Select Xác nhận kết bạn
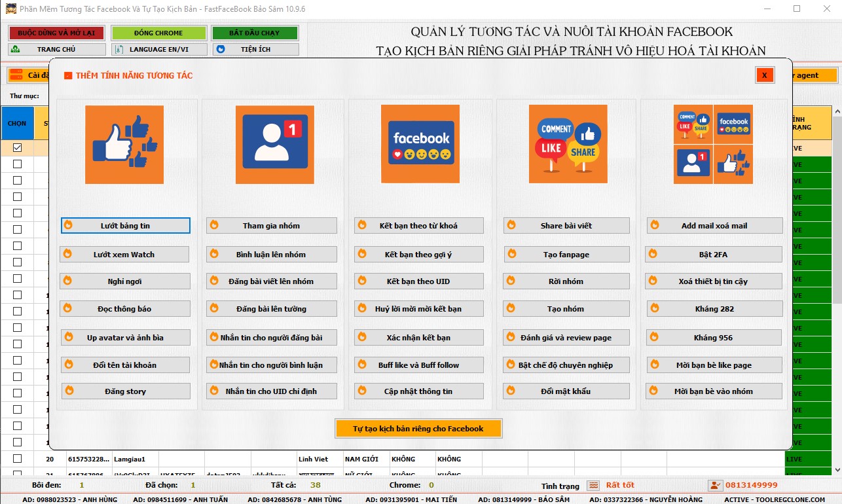The image size is (842, 504). tap(419, 338)
